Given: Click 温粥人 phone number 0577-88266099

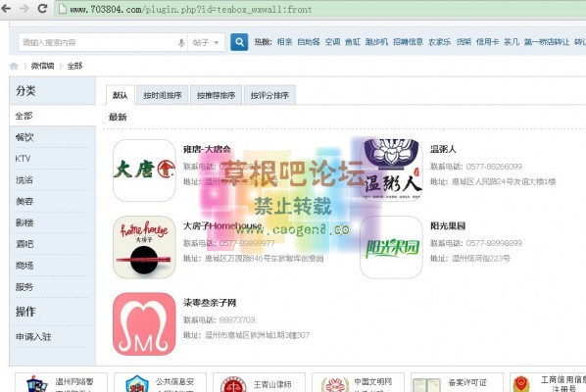Looking at the screenshot, I should (494, 167).
